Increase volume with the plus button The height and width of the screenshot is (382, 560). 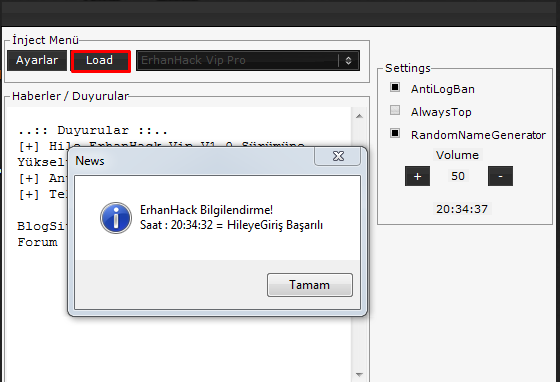click(418, 176)
